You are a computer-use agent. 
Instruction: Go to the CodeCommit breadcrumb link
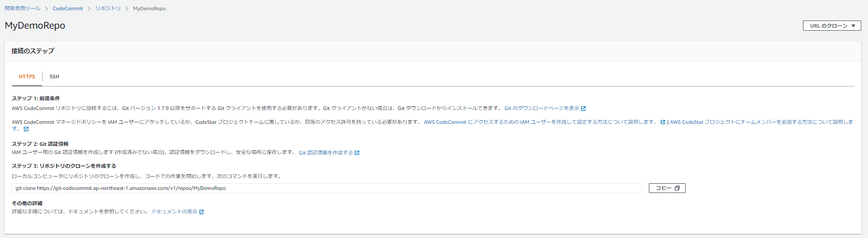(x=68, y=9)
